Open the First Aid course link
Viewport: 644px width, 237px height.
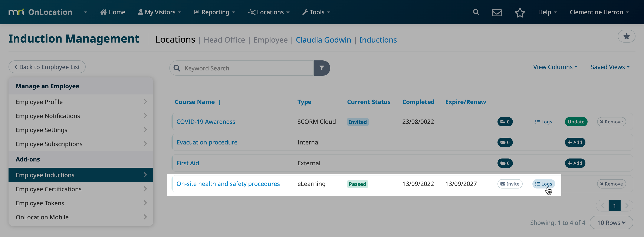pyautogui.click(x=187, y=163)
